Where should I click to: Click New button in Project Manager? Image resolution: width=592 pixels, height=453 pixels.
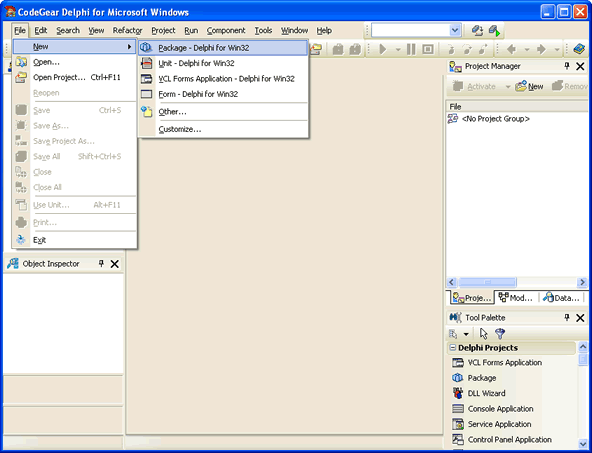click(x=529, y=86)
